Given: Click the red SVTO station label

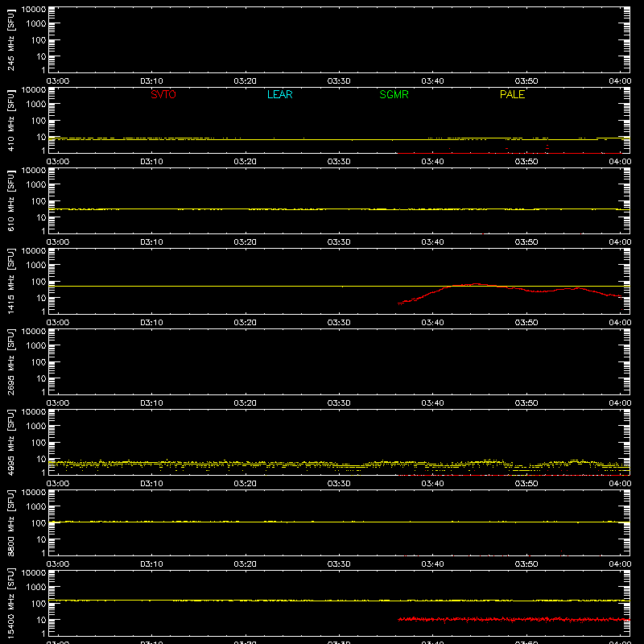Looking at the screenshot, I should click(x=163, y=94).
